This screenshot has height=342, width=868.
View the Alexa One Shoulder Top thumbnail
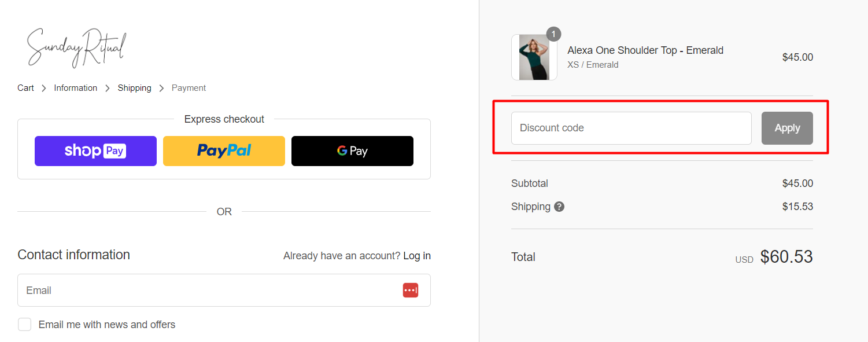tap(534, 57)
